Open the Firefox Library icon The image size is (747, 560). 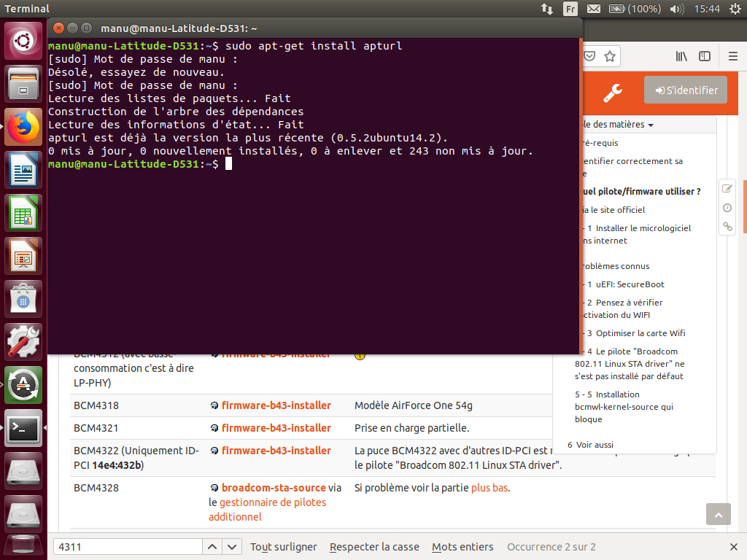click(681, 56)
